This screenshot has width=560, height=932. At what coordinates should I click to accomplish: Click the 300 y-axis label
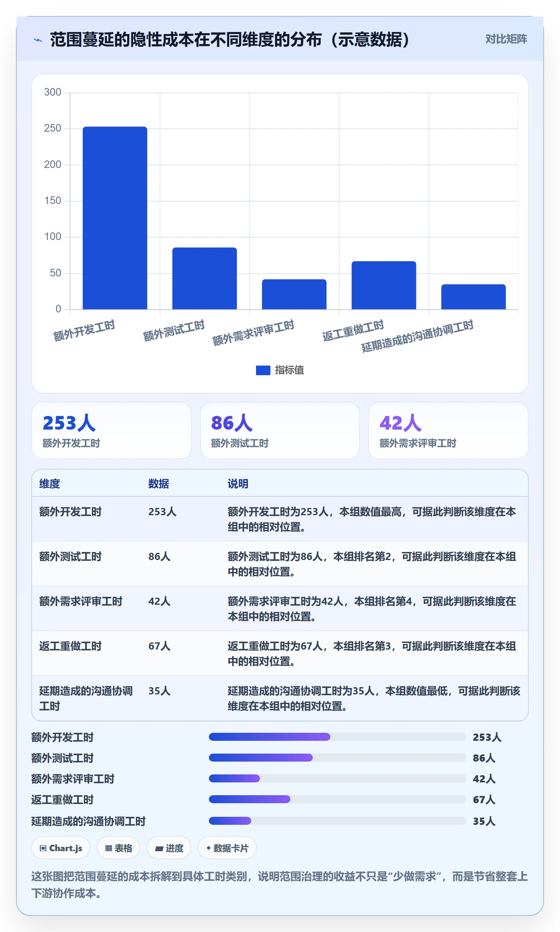(x=52, y=92)
